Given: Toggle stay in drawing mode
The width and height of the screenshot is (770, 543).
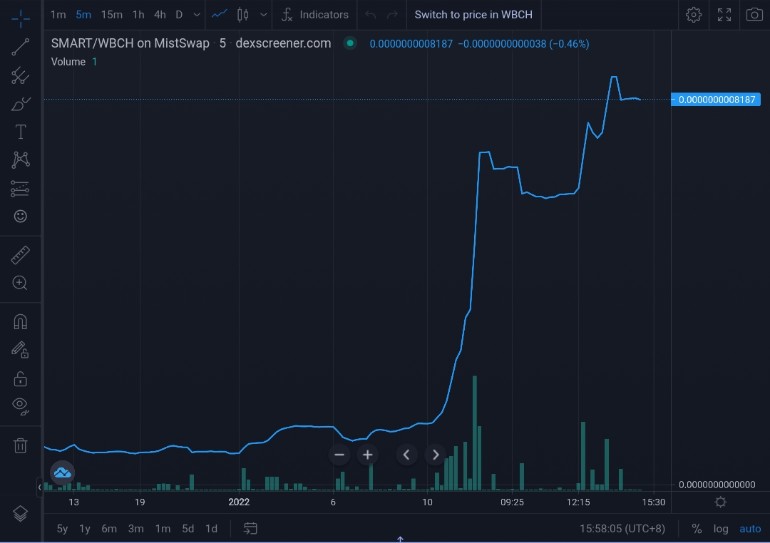Looking at the screenshot, I should 21,350.
